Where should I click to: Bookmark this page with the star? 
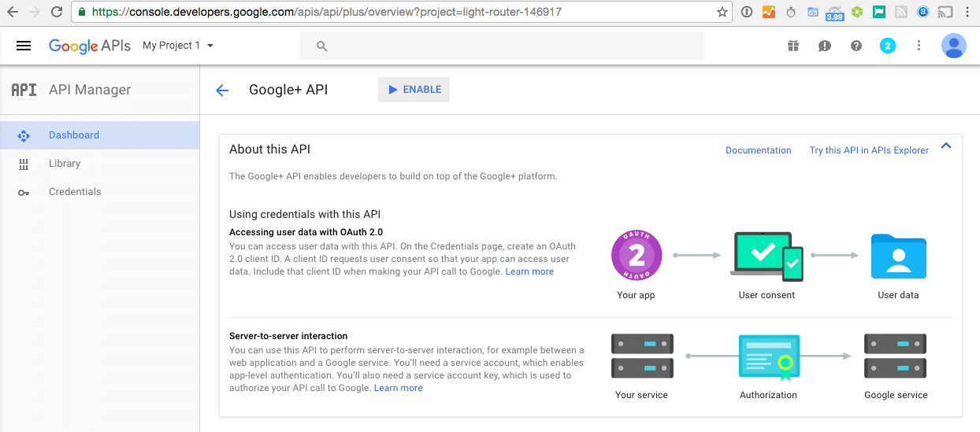pos(722,12)
